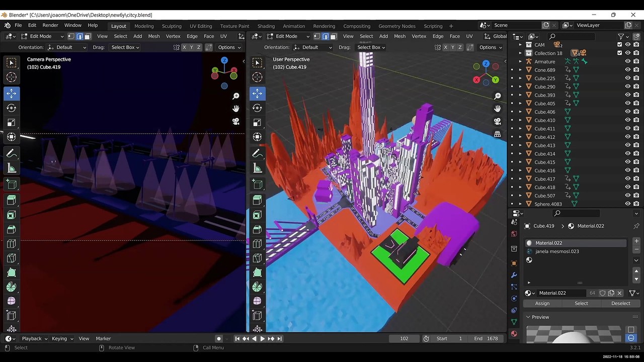644x362 pixels.
Task: Open the Edit Mode dropdown in the right viewport
Action: 290,36
